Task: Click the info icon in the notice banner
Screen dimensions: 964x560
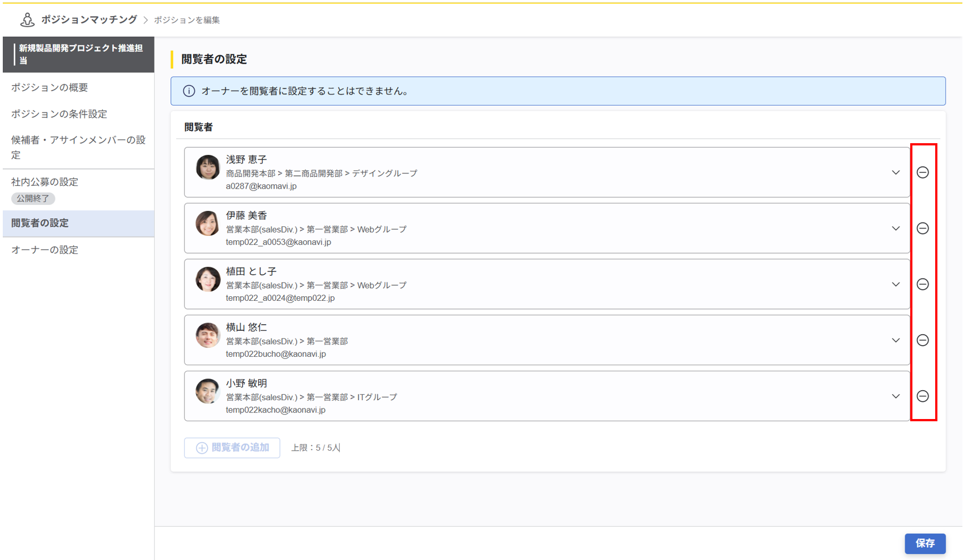Action: pyautogui.click(x=189, y=91)
